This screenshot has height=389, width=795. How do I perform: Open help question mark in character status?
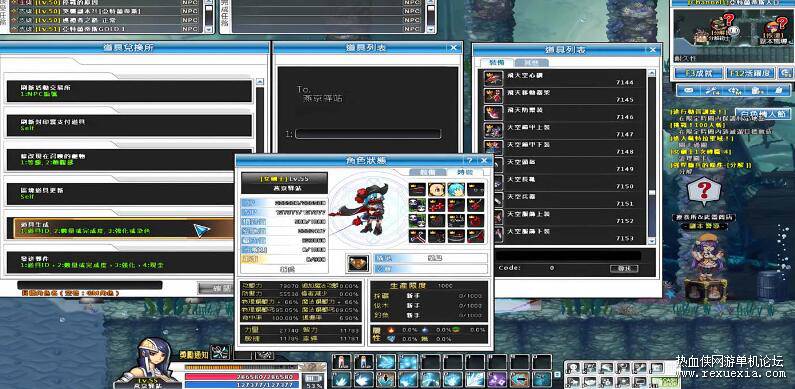click(469, 160)
